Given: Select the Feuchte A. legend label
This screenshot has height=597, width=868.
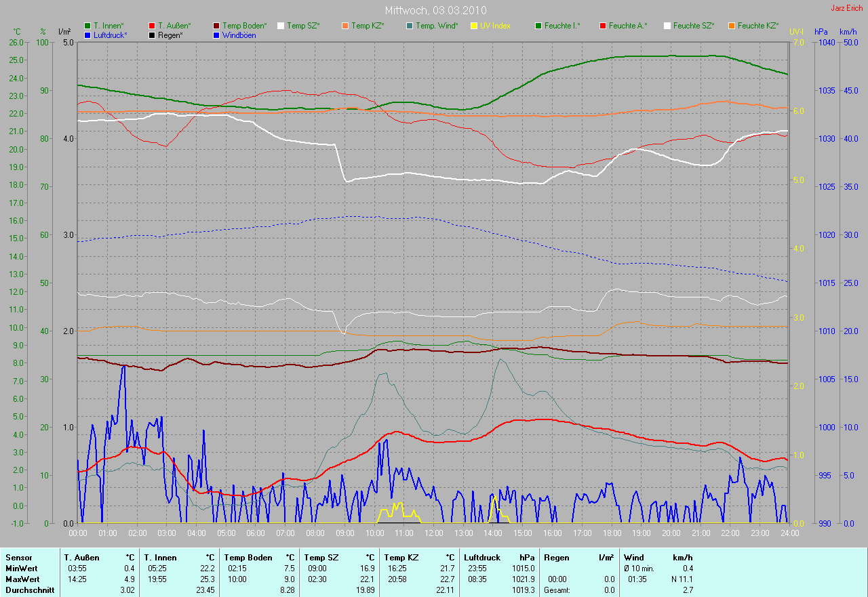Looking at the screenshot, I should (x=628, y=26).
